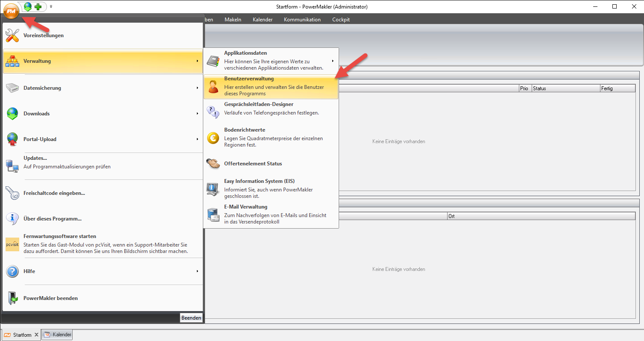Open the Kommunikation ribbon tab
The height and width of the screenshot is (341, 644).
point(302,20)
